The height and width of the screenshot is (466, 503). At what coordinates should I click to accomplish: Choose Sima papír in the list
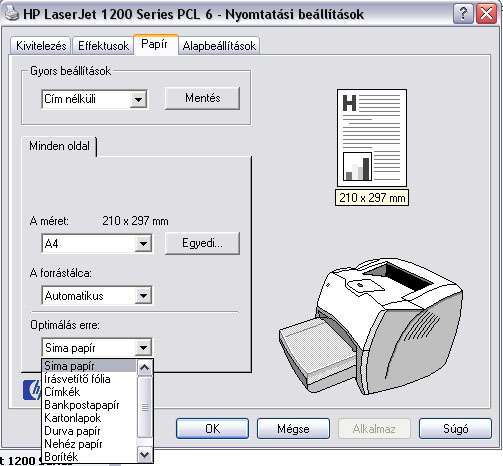[x=90, y=366]
